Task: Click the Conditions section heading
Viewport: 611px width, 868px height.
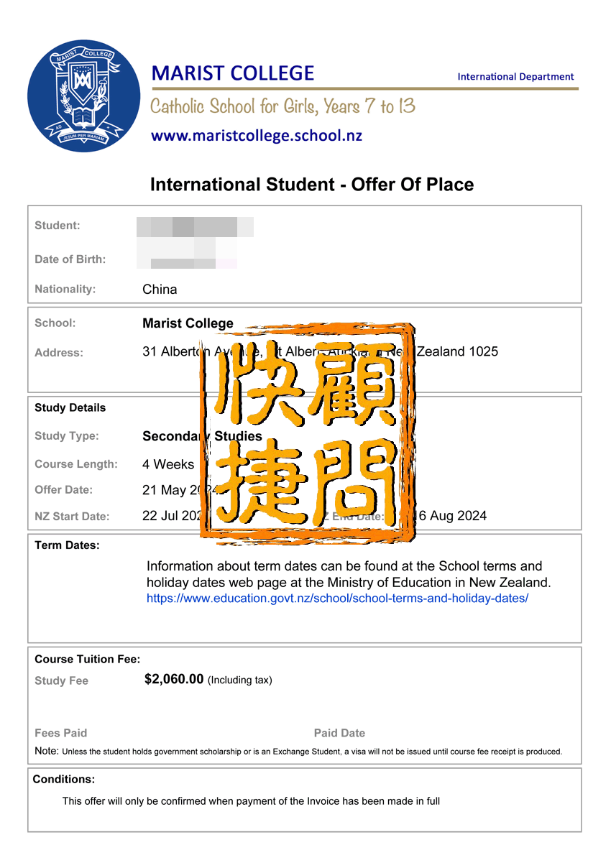Action: [x=64, y=779]
